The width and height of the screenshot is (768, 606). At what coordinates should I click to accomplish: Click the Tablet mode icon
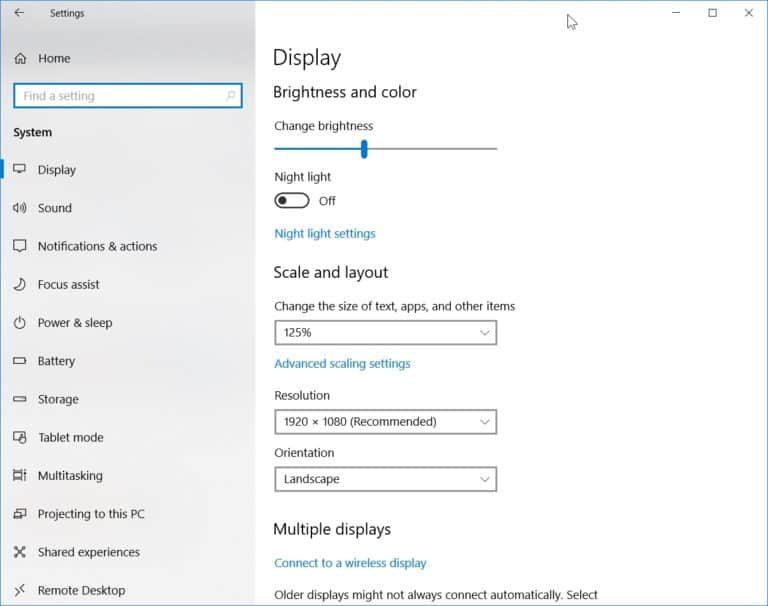pyautogui.click(x=20, y=437)
